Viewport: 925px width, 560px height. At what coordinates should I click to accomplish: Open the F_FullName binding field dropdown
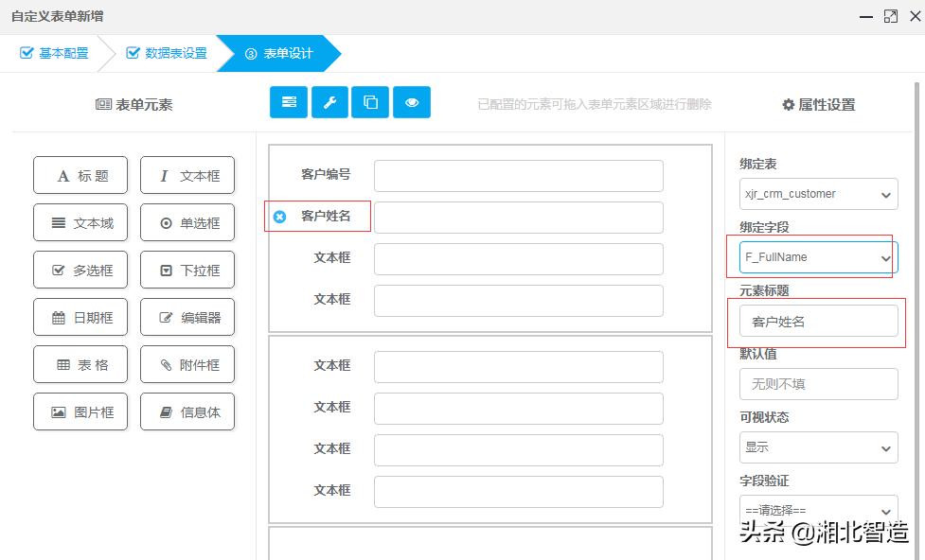pos(818,256)
